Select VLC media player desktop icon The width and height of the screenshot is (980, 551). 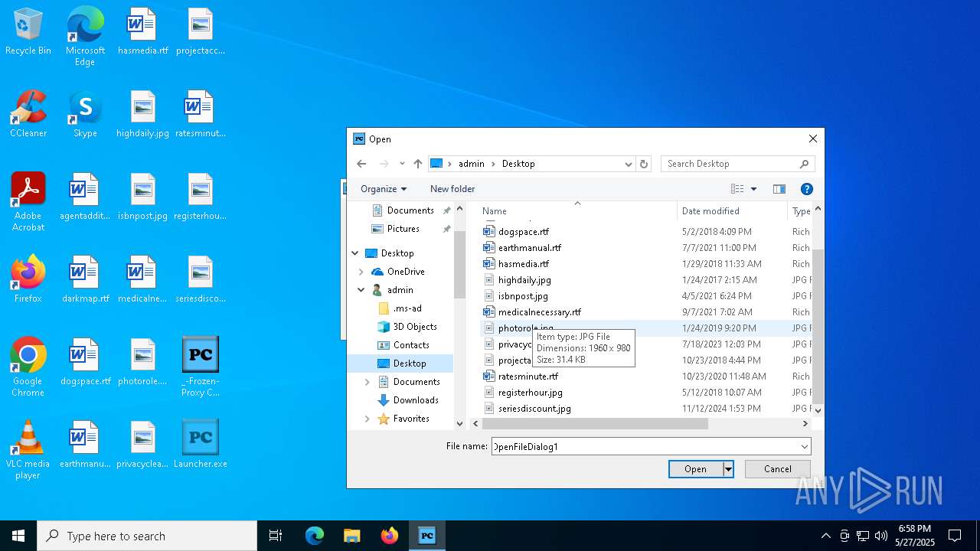pyautogui.click(x=28, y=450)
